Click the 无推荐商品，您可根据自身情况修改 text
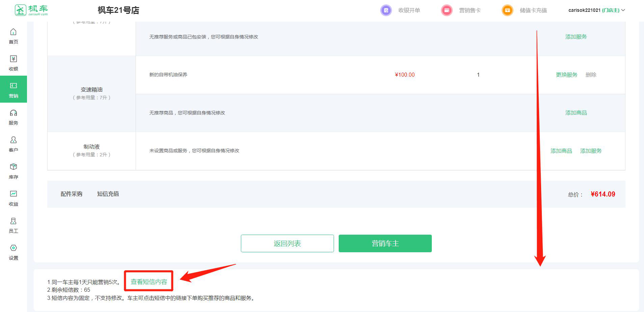 click(187, 113)
